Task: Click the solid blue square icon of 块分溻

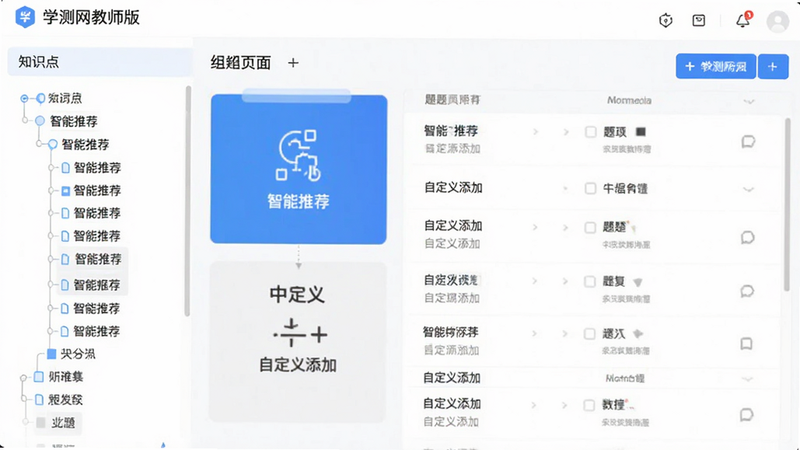Action: coord(52,354)
